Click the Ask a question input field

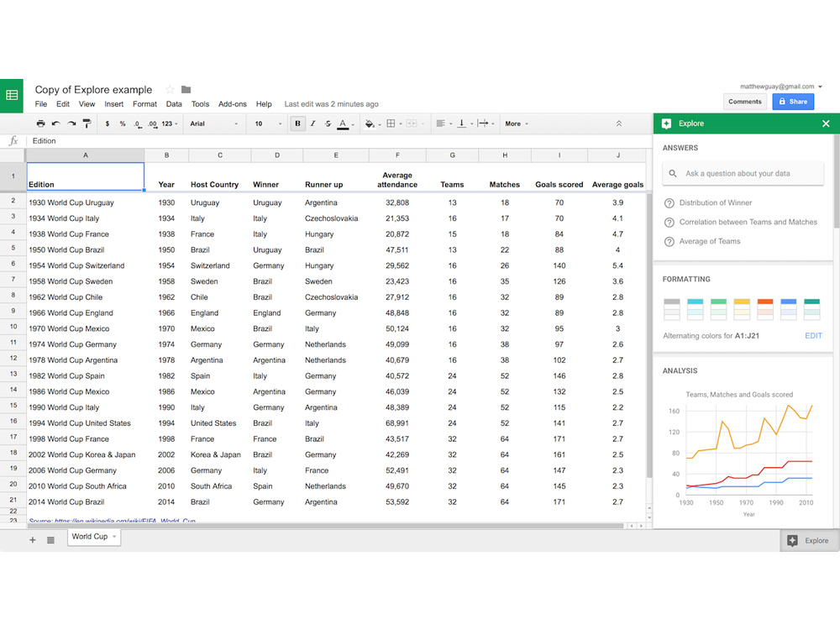click(x=743, y=174)
